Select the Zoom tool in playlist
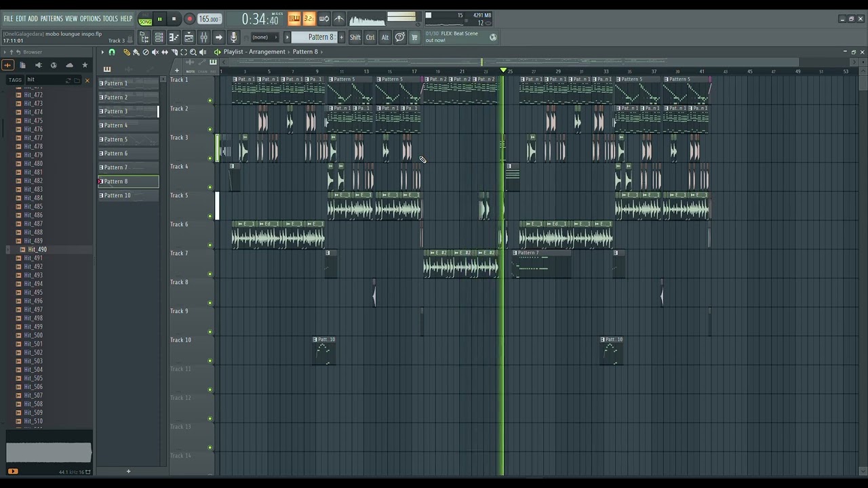 (x=193, y=52)
